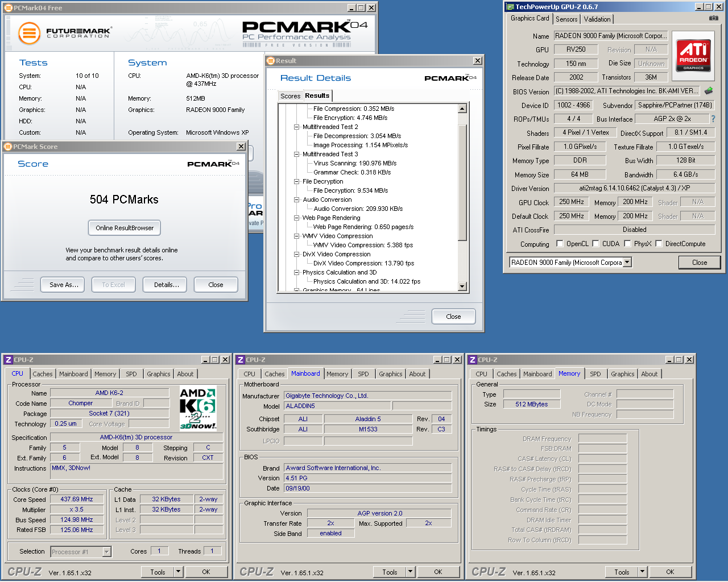Collapse the Multithreaded Test 3 node

coord(296,154)
